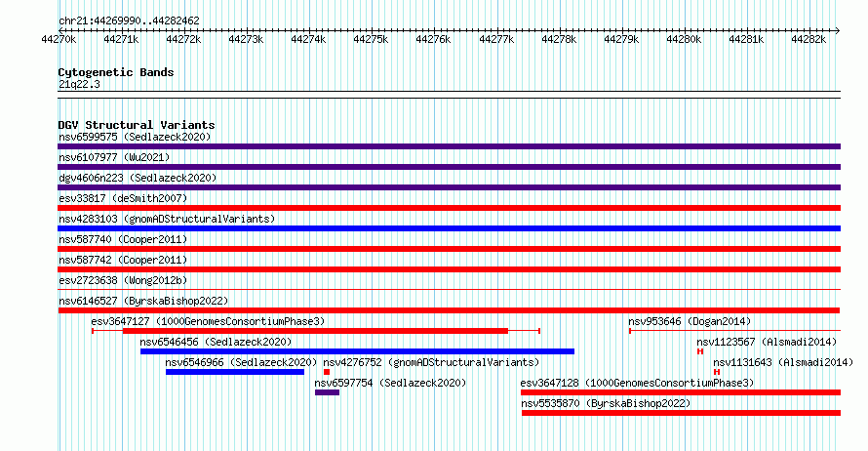Select the red bar under esv3647128
The width and height of the screenshot is (868, 451).
click(x=681, y=392)
